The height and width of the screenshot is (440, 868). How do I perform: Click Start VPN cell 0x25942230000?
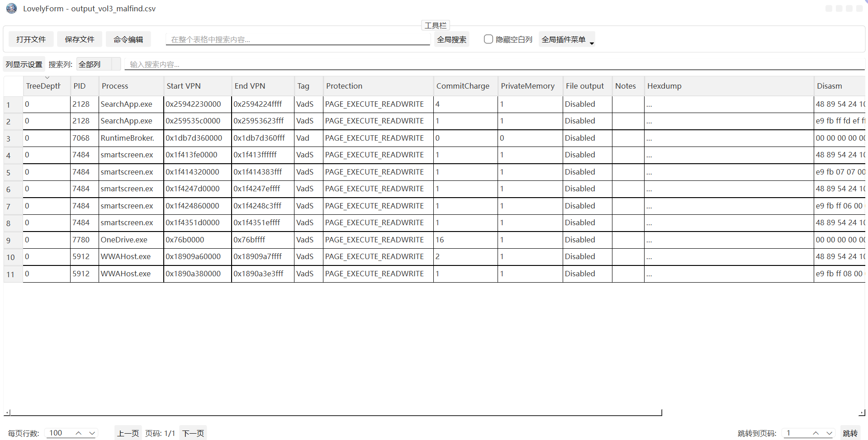pyautogui.click(x=198, y=104)
